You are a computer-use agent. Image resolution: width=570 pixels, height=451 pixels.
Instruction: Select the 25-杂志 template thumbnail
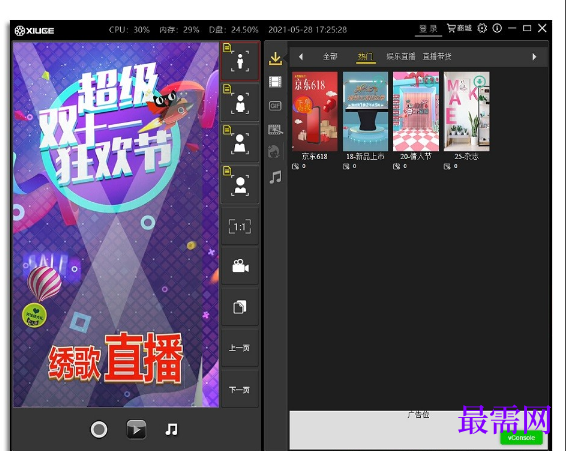click(467, 111)
